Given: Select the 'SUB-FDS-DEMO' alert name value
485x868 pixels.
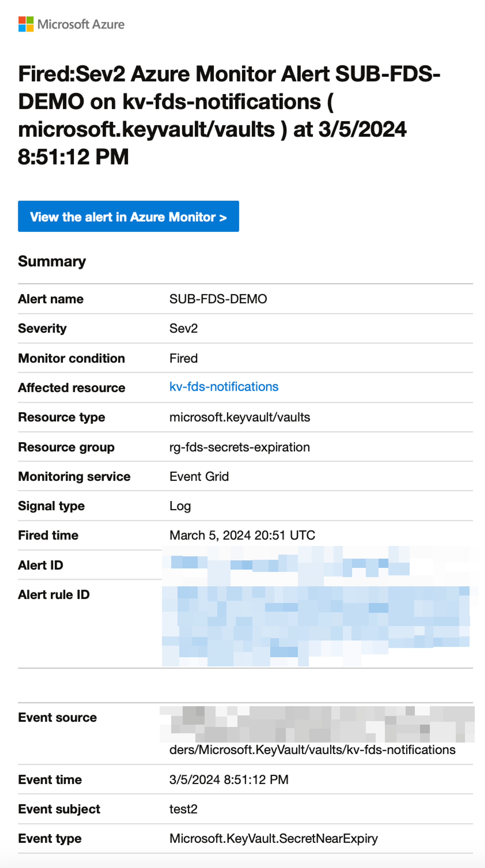Looking at the screenshot, I should (218, 299).
